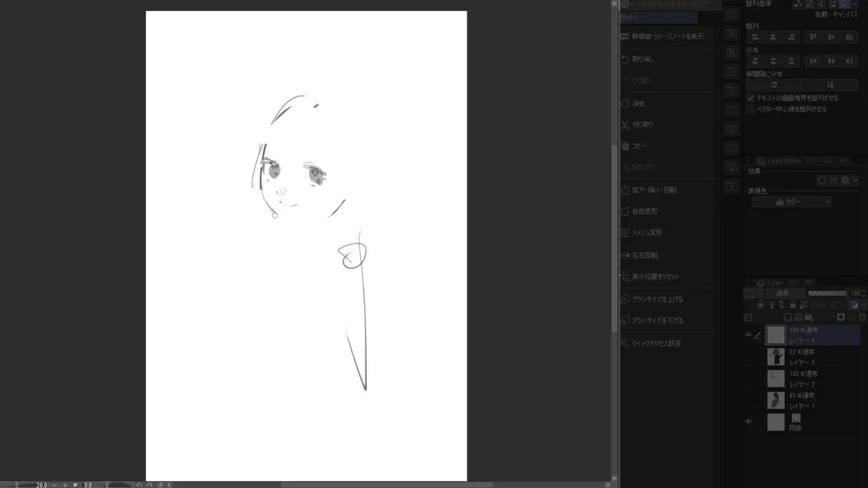Toggle lock layer padlock icon
The image size is (868, 488).
792,305
